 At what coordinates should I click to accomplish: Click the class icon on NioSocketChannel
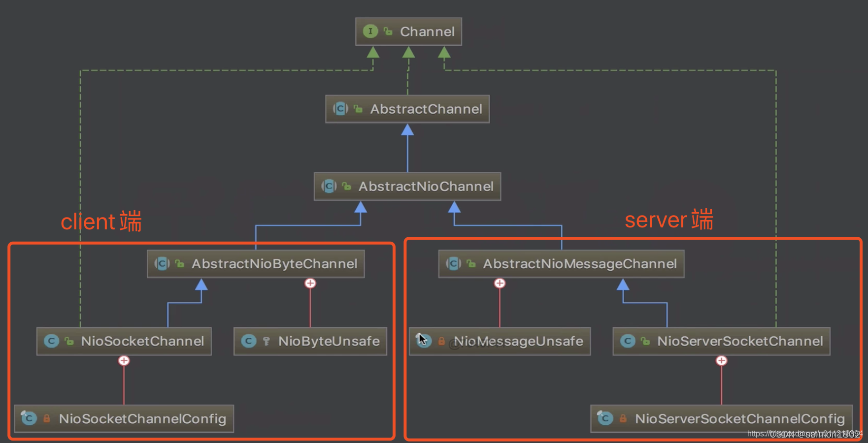tap(52, 341)
